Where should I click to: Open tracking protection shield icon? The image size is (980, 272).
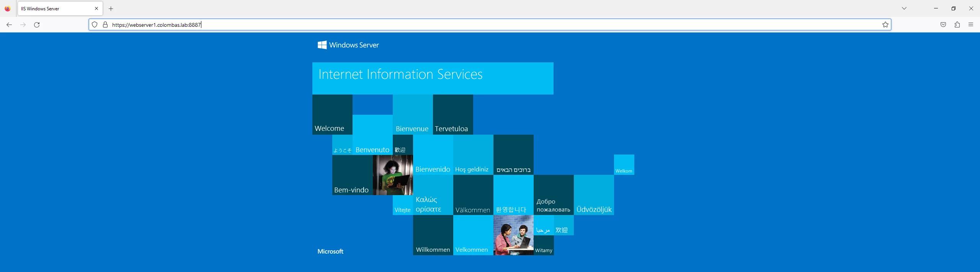pos(95,25)
